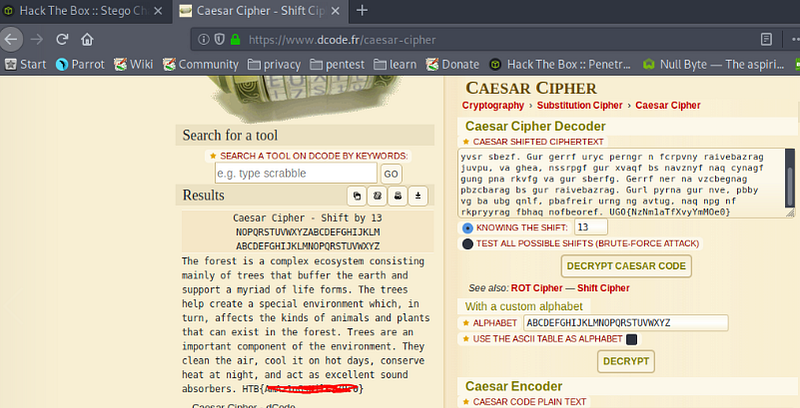Go forward in browser history
The image size is (800, 408).
pos(37,39)
